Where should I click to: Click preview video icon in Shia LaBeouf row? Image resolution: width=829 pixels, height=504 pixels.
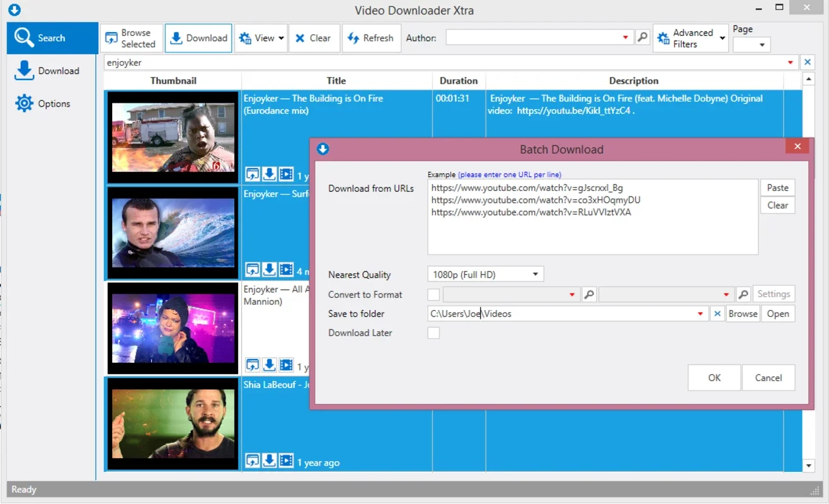pyautogui.click(x=286, y=461)
